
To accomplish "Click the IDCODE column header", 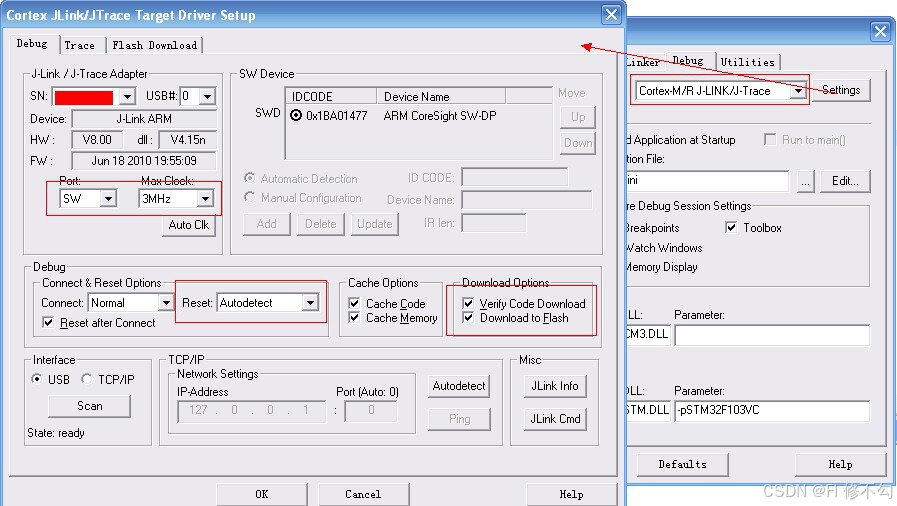I will click(x=331, y=96).
